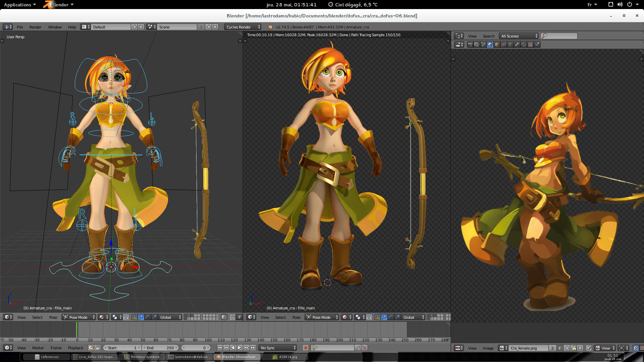Image resolution: width=644 pixels, height=362 pixels.
Task: Click the current frame number field
Action: click(x=196, y=348)
